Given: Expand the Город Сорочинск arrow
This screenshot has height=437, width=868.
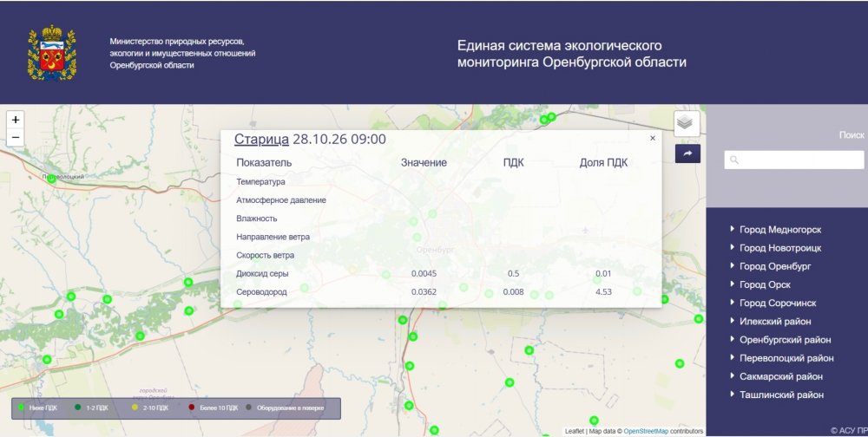Looking at the screenshot, I should tap(733, 302).
